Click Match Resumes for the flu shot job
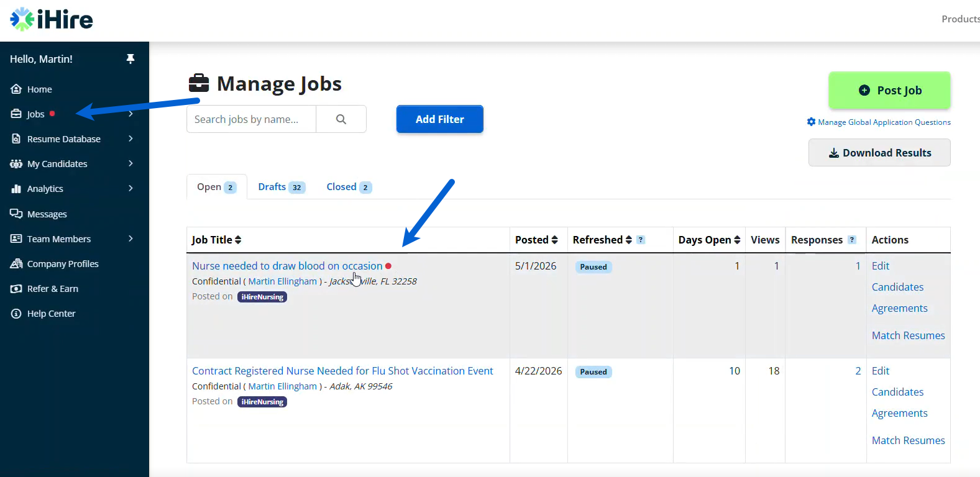The image size is (980, 477). 908,440
